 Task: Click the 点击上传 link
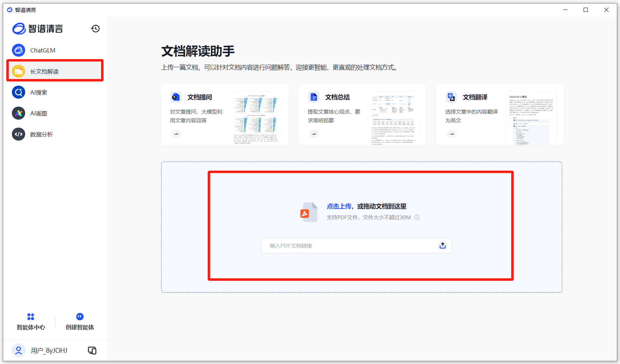(339, 206)
